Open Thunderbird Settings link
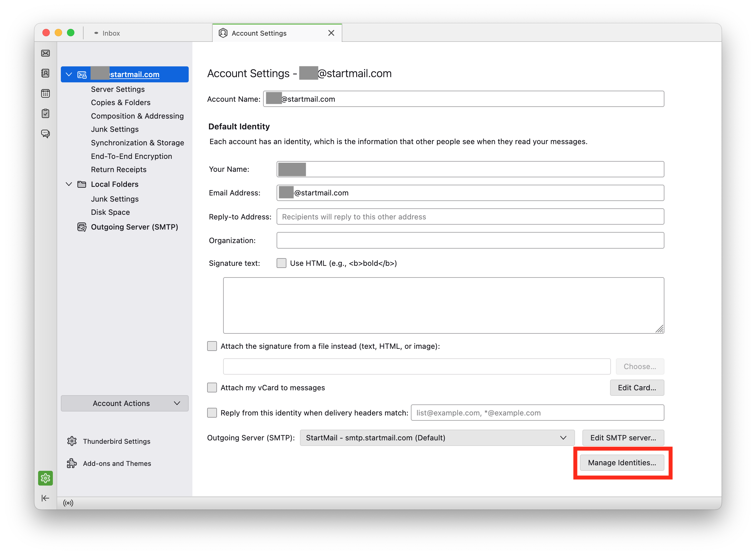Screen dimensions: 756x555 pyautogui.click(x=116, y=441)
